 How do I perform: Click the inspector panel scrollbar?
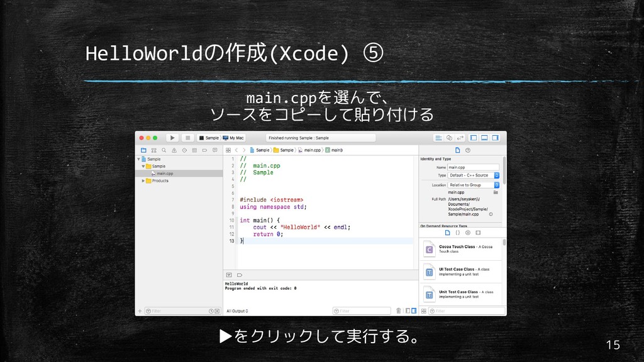coord(504,170)
